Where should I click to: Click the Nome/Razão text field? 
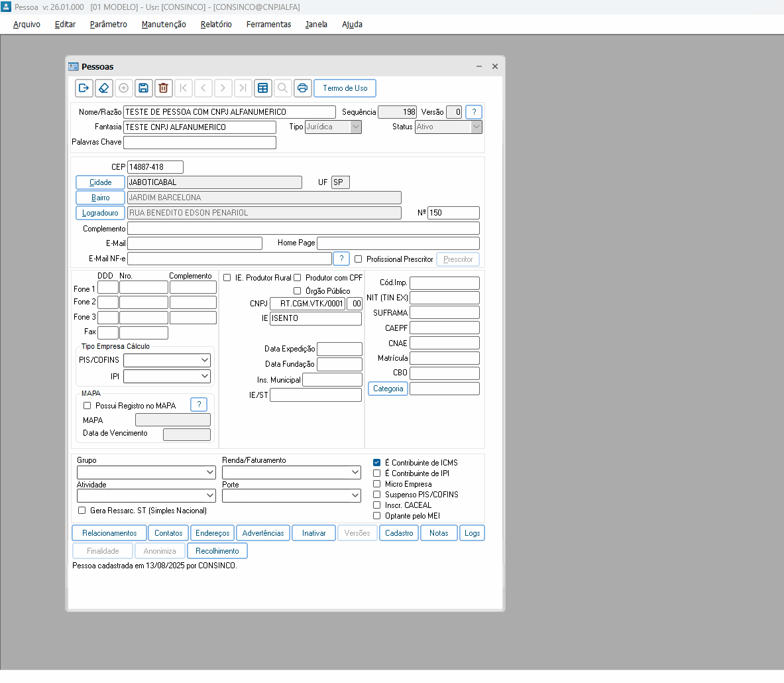pyautogui.click(x=229, y=112)
